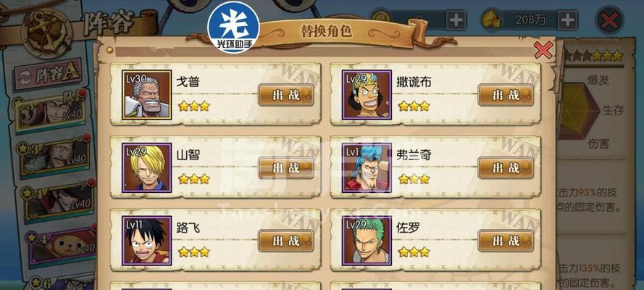
Task: Open the 光环助手 floating icon
Action: 234,27
